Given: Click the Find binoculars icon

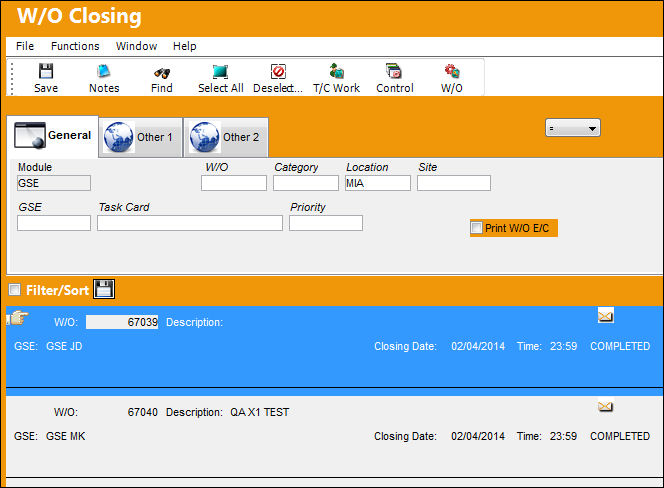Looking at the screenshot, I should coord(162,73).
